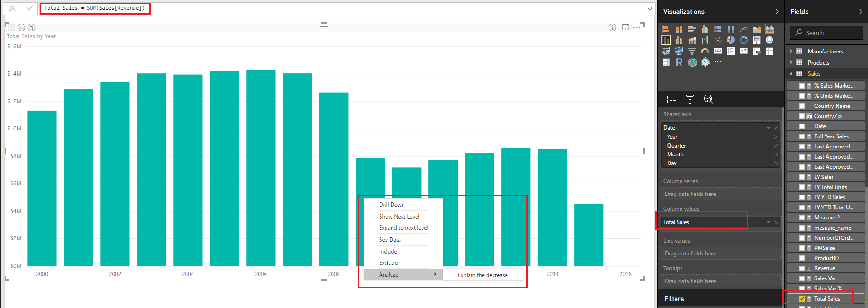Screen dimensions: 868x308
Task: Check the Revenue field
Action: (802, 268)
